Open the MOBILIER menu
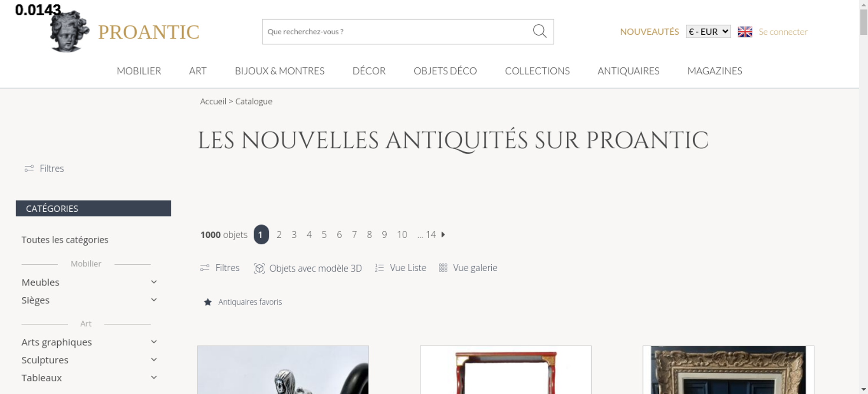Viewport: 868px width, 394px height. [139, 71]
